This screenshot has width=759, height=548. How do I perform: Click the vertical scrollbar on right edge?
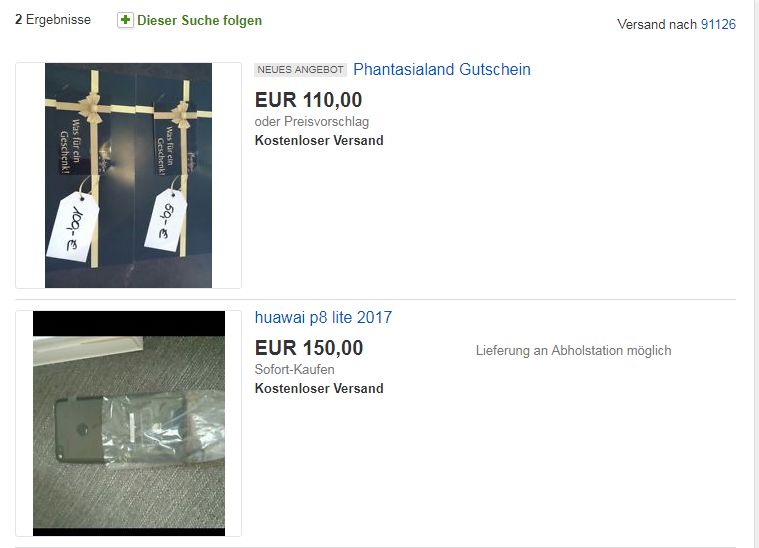756,274
